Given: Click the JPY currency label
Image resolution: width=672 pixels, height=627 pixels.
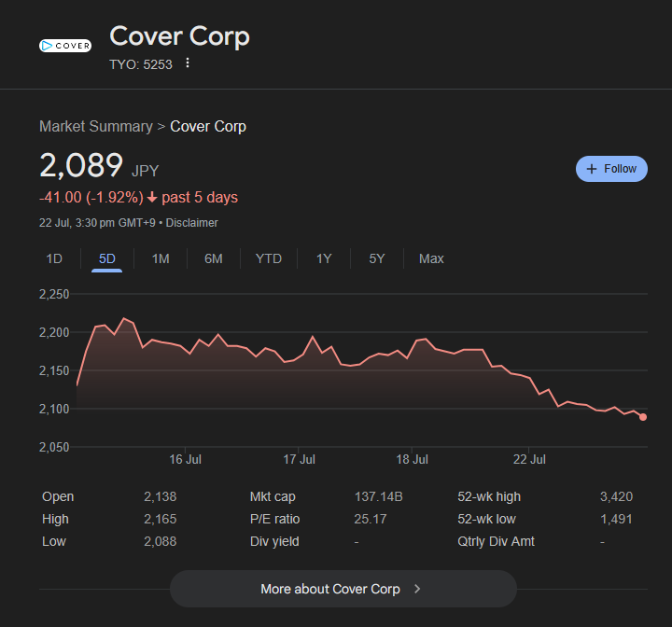Looking at the screenshot, I should pyautogui.click(x=145, y=171).
